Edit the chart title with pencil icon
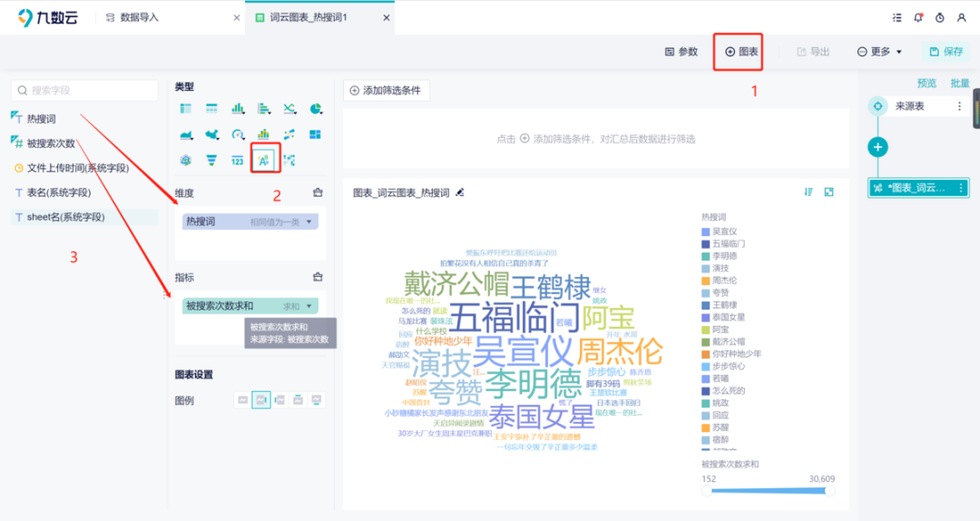 [x=460, y=192]
